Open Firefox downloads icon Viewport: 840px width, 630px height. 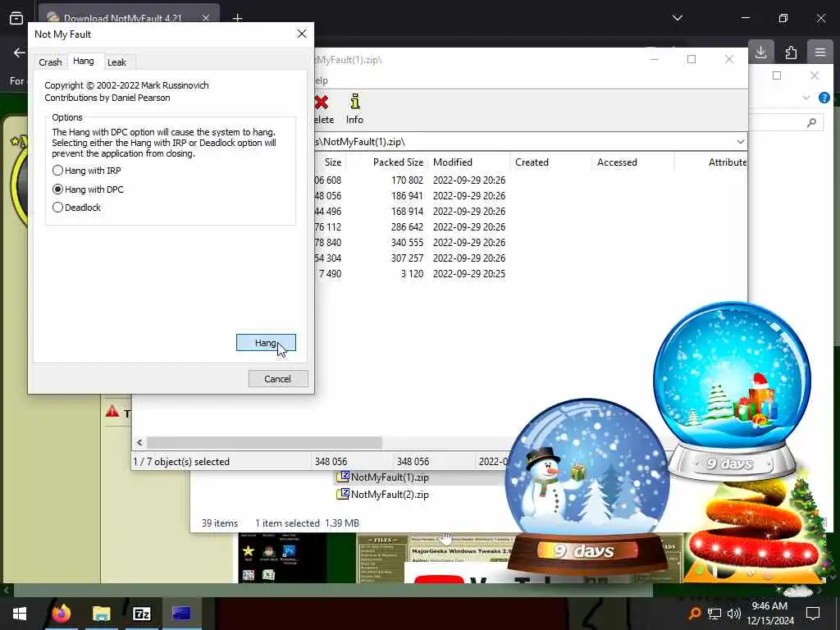[x=760, y=52]
